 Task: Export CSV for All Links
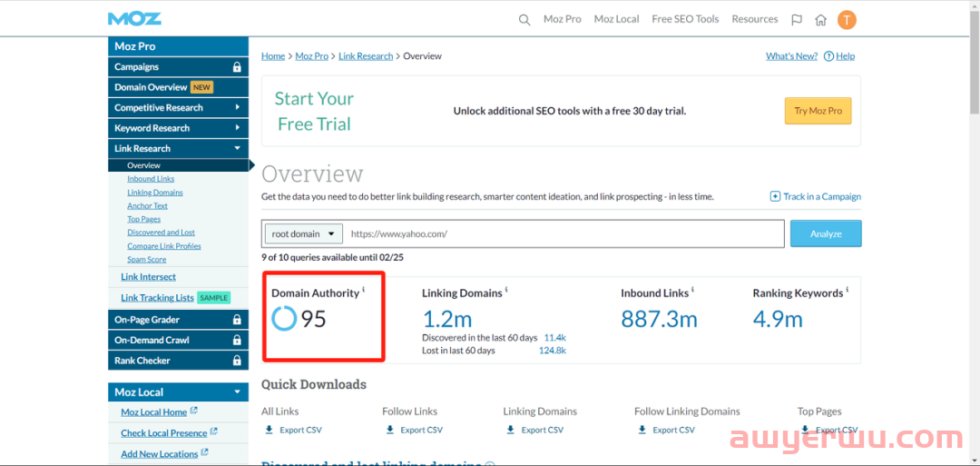pyautogui.click(x=299, y=430)
